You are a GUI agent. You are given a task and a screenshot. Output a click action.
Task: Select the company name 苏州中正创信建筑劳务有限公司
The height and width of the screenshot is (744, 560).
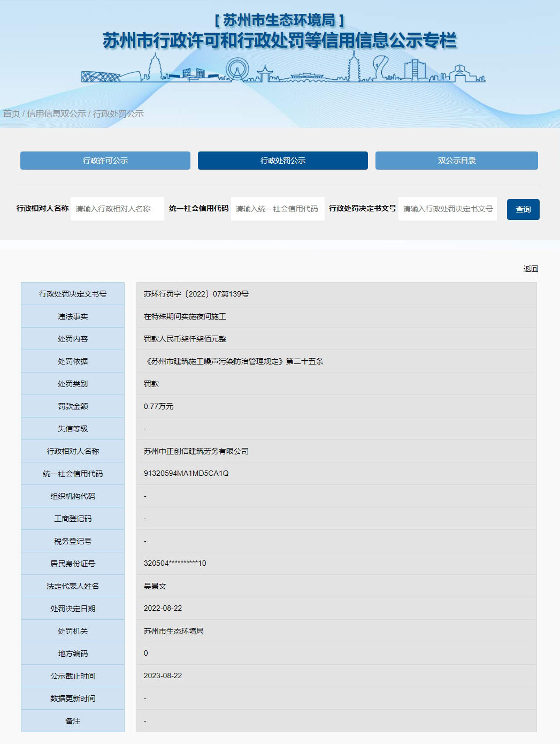(x=196, y=451)
